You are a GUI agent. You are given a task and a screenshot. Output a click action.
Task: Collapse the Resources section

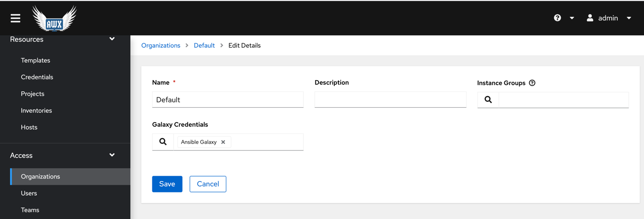point(112,39)
